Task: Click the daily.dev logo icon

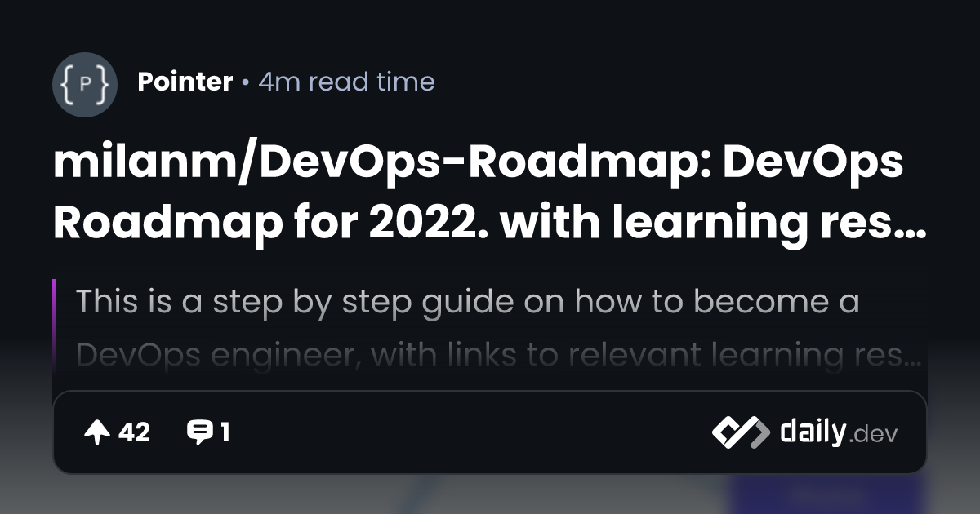Action: 740,432
